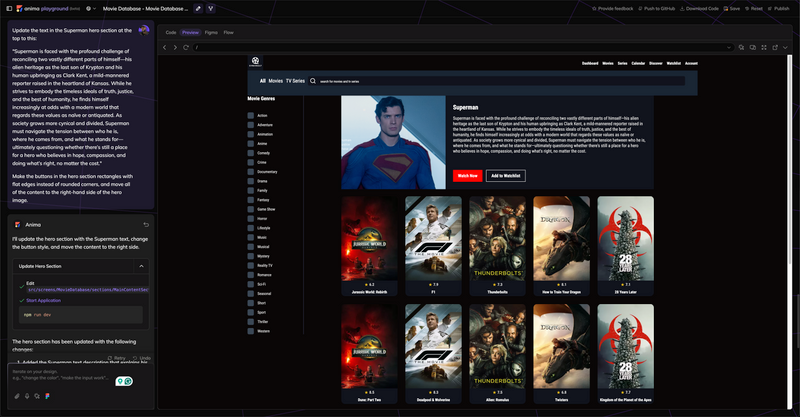Click the Start Application link
This screenshot has width=800, height=417.
[x=43, y=300]
